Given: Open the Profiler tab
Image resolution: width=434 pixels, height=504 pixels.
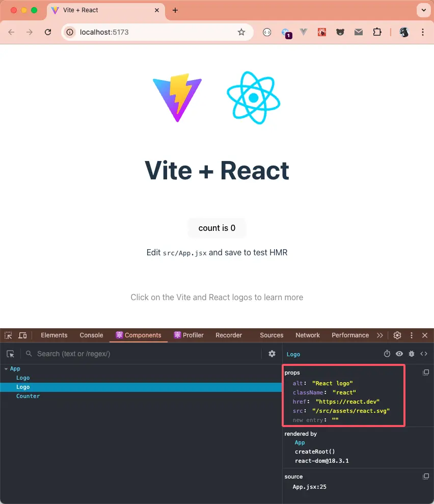Looking at the screenshot, I should [x=189, y=335].
